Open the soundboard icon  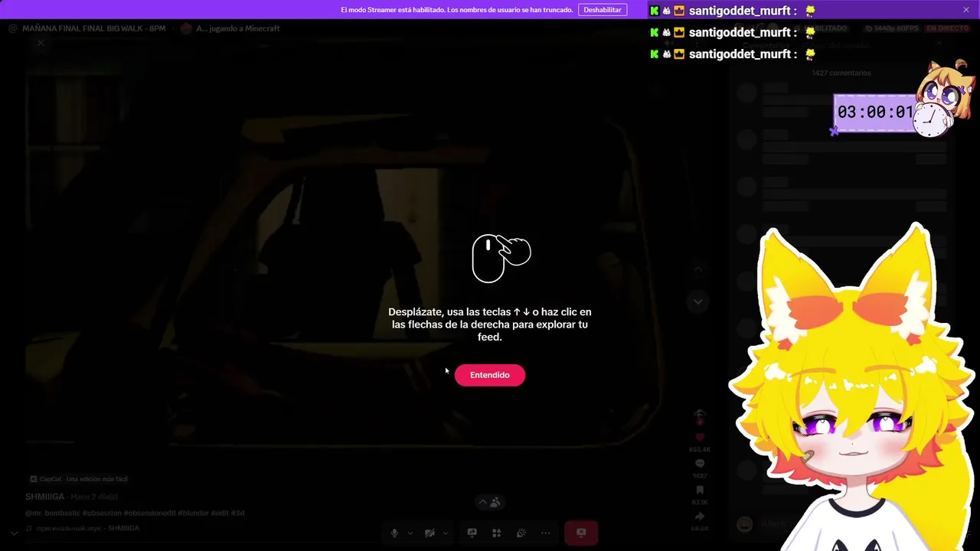[521, 533]
